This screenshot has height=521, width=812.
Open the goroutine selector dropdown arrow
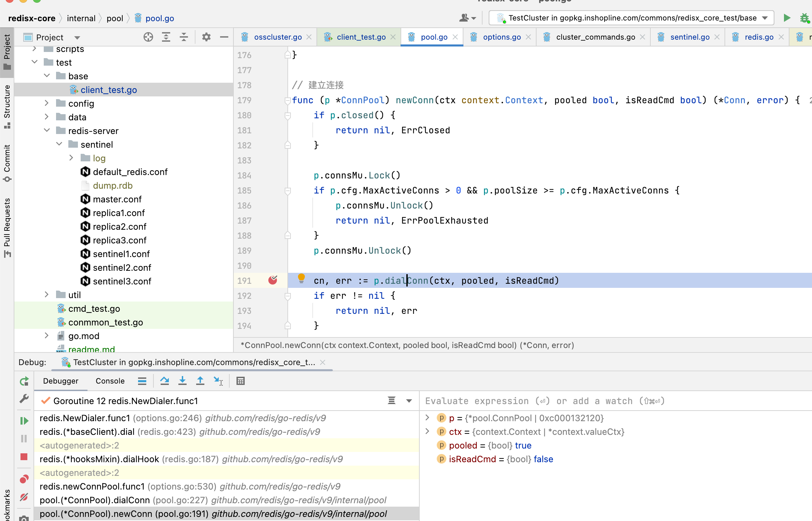tap(409, 401)
